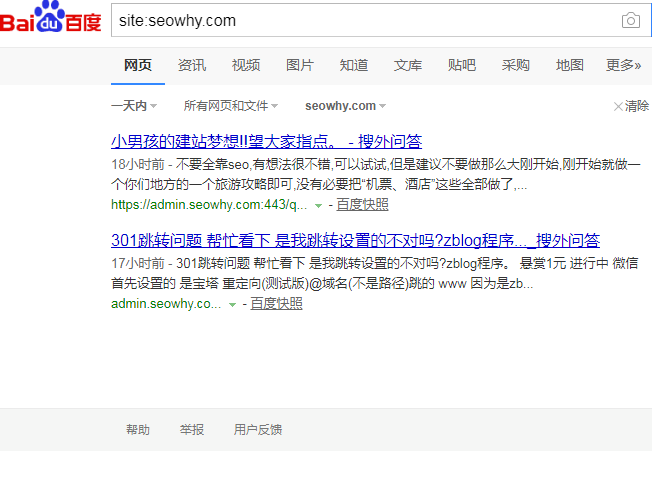
Task: Open the 所有网页和文件 filter dropdown
Action: click(231, 106)
